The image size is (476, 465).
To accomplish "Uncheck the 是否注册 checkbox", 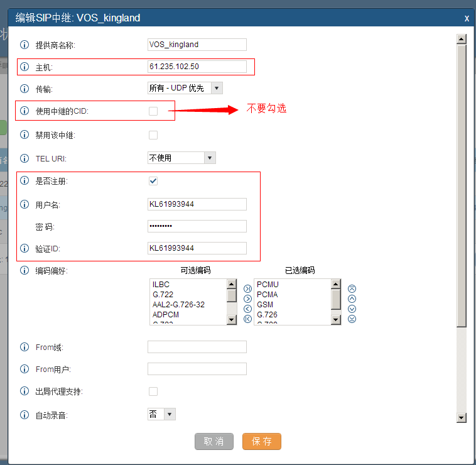I will 153,181.
